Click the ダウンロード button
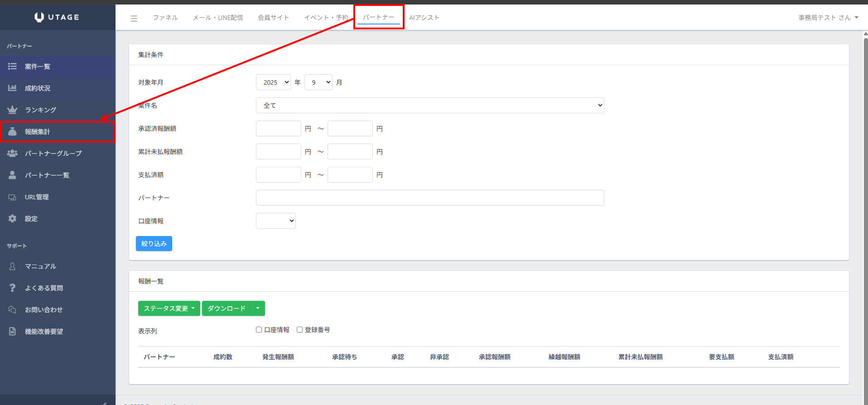This screenshot has width=868, height=405. 226,309
